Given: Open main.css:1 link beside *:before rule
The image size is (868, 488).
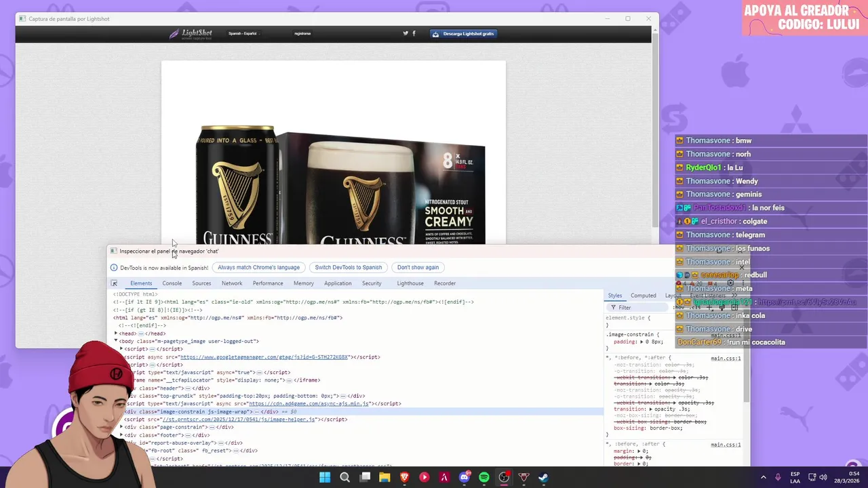Looking at the screenshot, I should [x=726, y=358].
